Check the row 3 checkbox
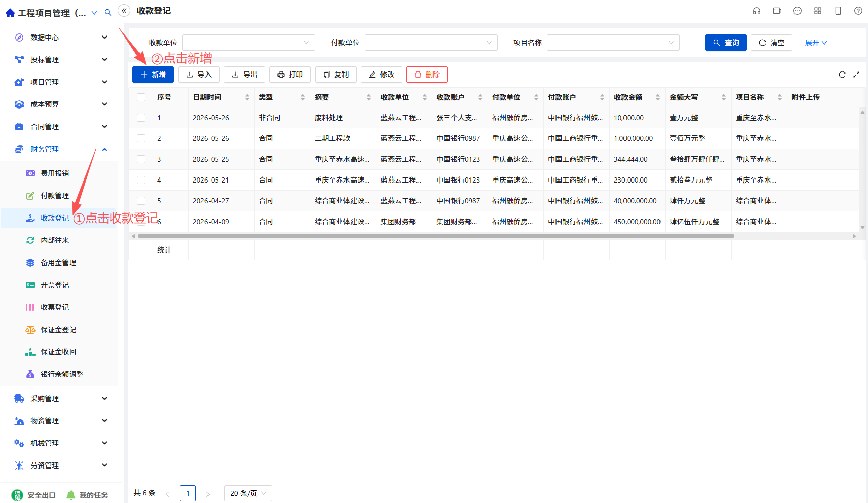This screenshot has height=503, width=868. [141, 159]
